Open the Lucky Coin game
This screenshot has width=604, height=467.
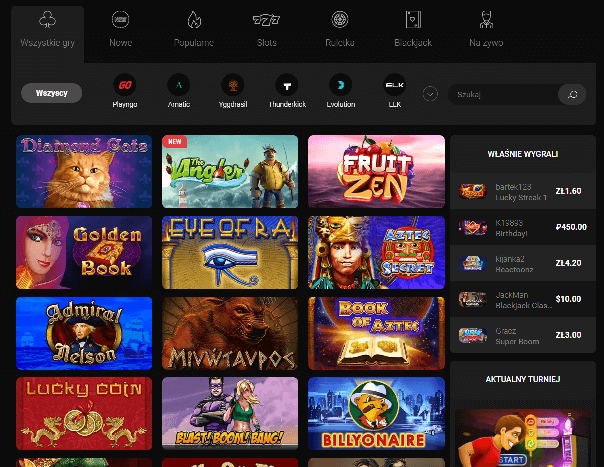point(84,413)
